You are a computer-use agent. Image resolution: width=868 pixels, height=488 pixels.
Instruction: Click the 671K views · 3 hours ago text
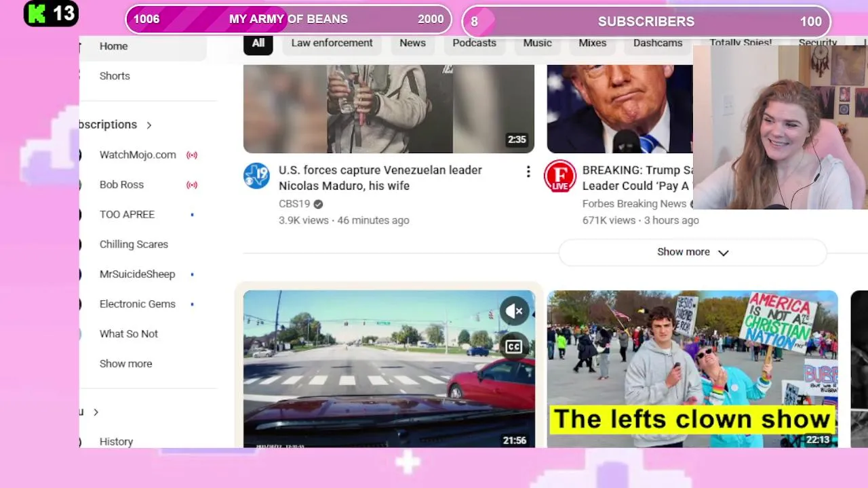click(640, 220)
